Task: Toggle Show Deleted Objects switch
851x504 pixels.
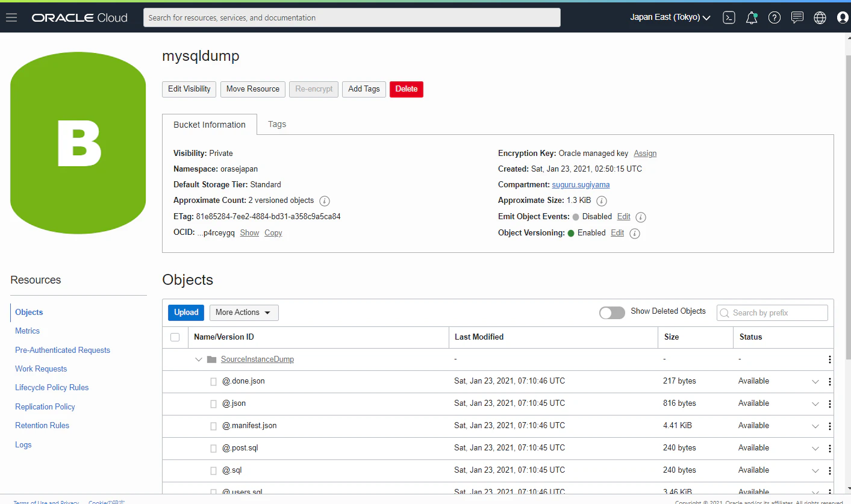Action: 612,313
